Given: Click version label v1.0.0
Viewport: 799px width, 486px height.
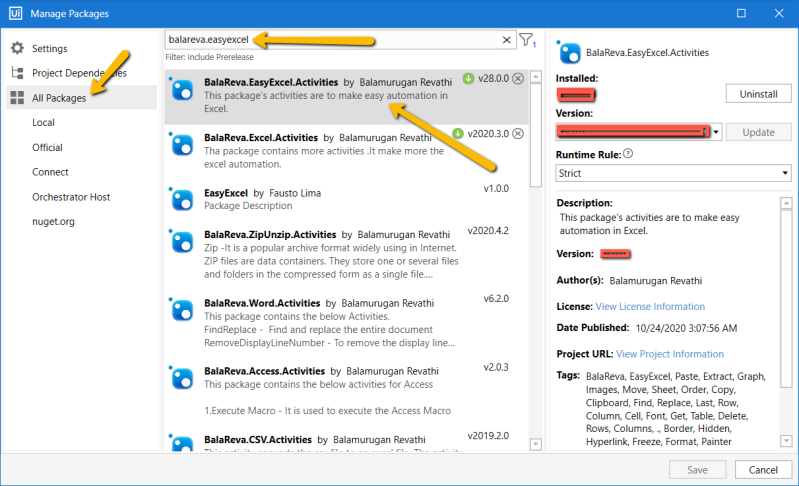Looking at the screenshot, I should click(496, 188).
